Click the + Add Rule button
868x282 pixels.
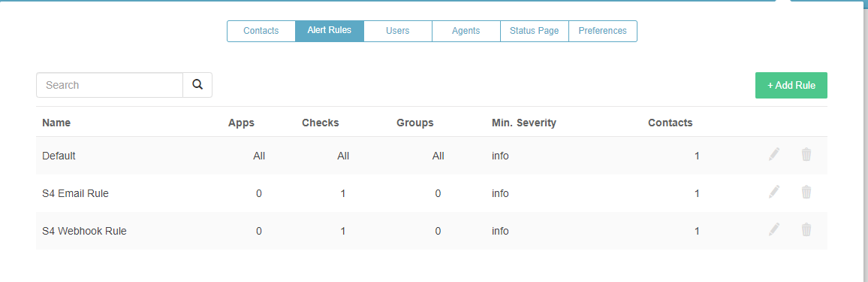[791, 85]
